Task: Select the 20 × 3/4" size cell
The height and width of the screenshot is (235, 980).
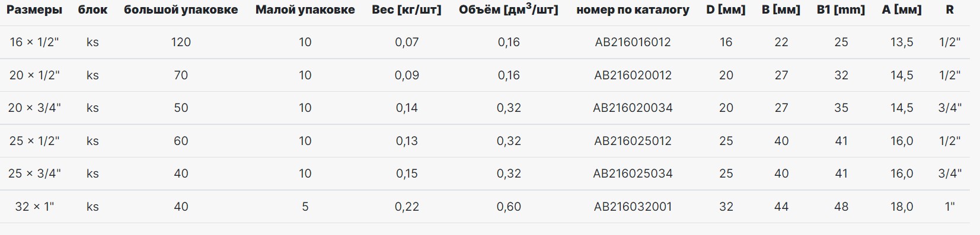Action: click(34, 108)
